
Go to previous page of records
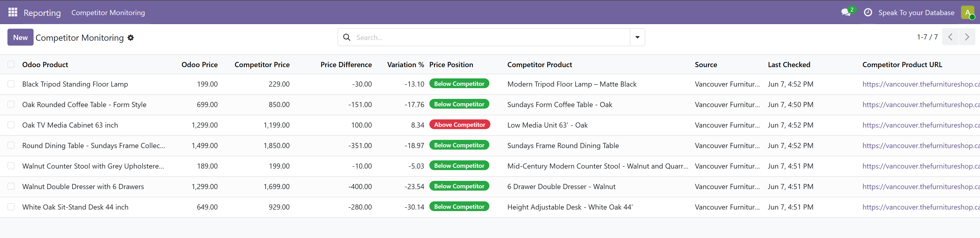pyautogui.click(x=950, y=37)
